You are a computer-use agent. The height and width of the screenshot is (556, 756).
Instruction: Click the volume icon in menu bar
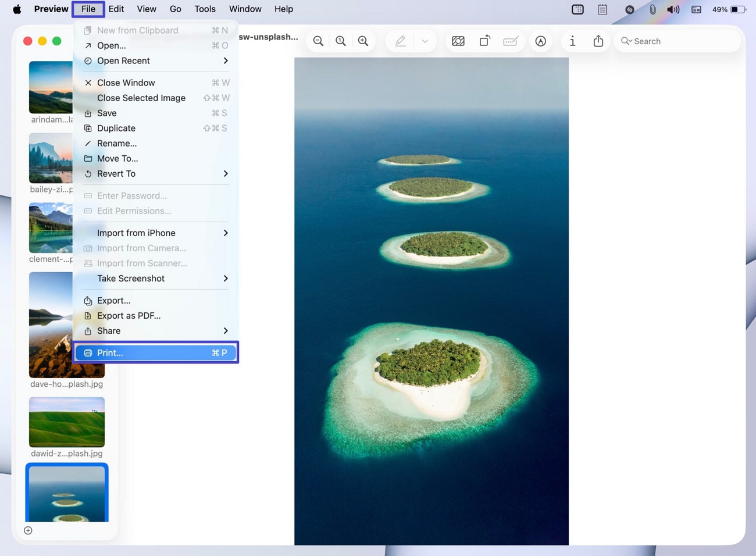click(673, 9)
